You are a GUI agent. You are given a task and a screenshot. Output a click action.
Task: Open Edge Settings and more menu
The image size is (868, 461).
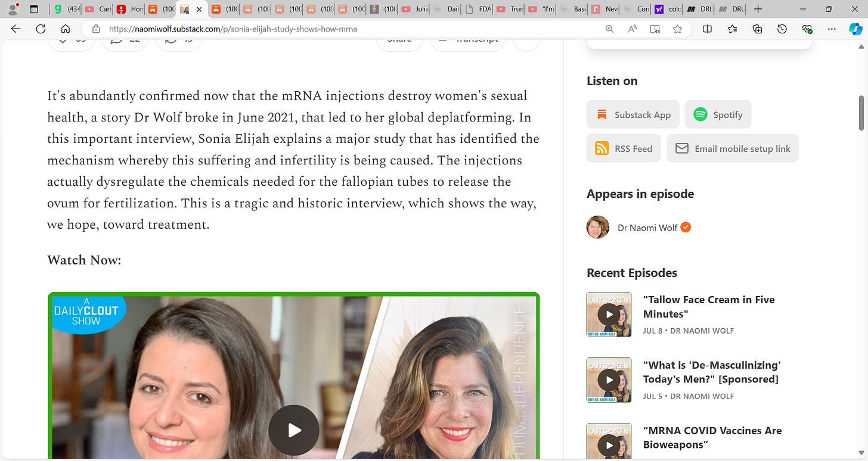832,29
